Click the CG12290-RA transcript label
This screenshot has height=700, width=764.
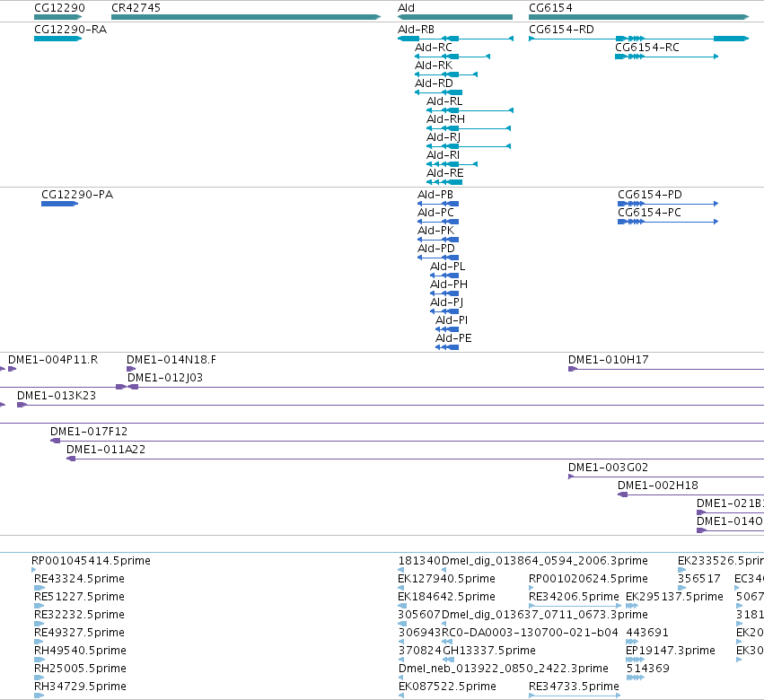coord(71,30)
